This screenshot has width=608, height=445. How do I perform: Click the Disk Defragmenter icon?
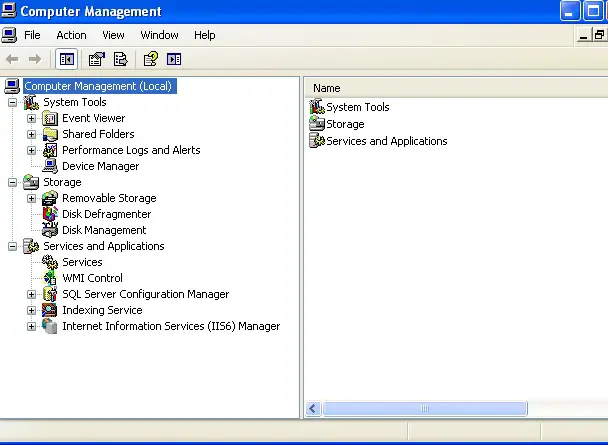[x=50, y=214]
